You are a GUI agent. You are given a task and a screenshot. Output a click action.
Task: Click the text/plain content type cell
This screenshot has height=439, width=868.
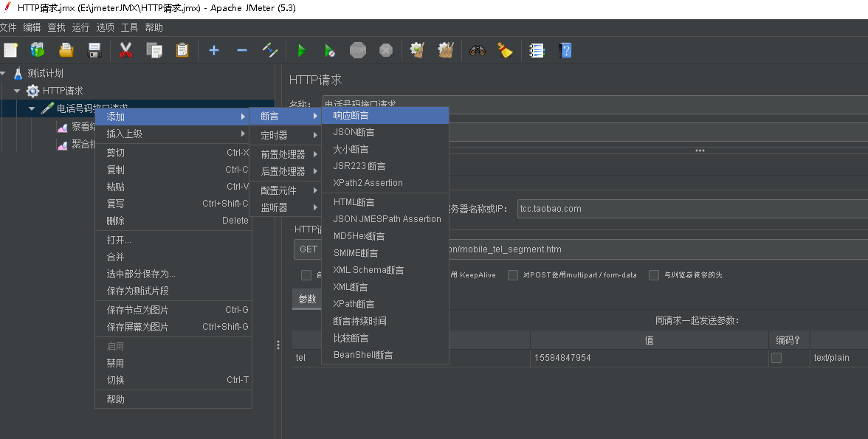[x=838, y=358]
